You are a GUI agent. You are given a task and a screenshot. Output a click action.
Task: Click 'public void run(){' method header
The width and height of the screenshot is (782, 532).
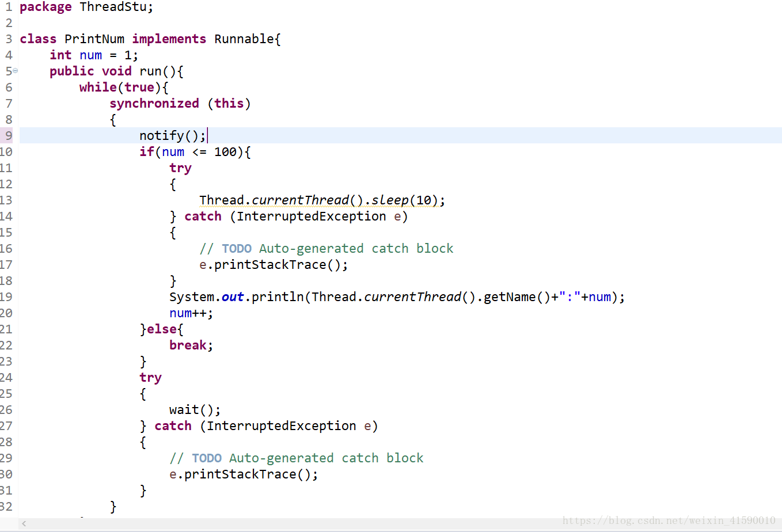[x=116, y=71]
